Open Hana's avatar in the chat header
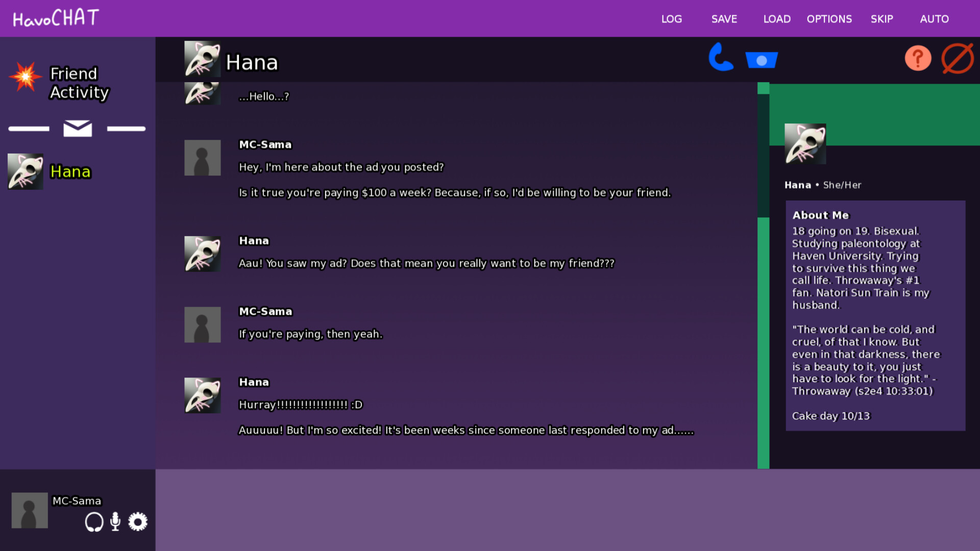Image resolution: width=980 pixels, height=551 pixels. (202, 59)
